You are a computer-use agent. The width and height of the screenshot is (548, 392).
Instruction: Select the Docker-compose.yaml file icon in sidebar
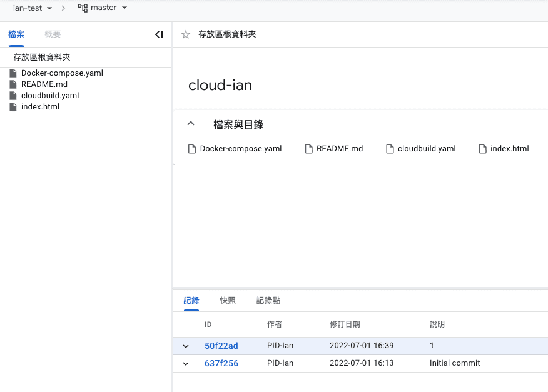(x=13, y=73)
